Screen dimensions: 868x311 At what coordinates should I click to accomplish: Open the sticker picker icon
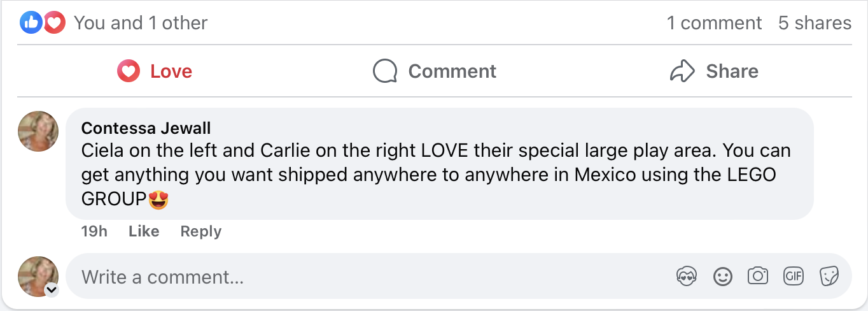tap(828, 276)
